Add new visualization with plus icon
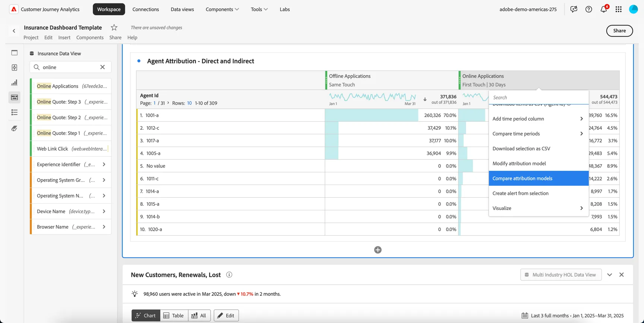The width and height of the screenshot is (644, 323). click(x=378, y=250)
